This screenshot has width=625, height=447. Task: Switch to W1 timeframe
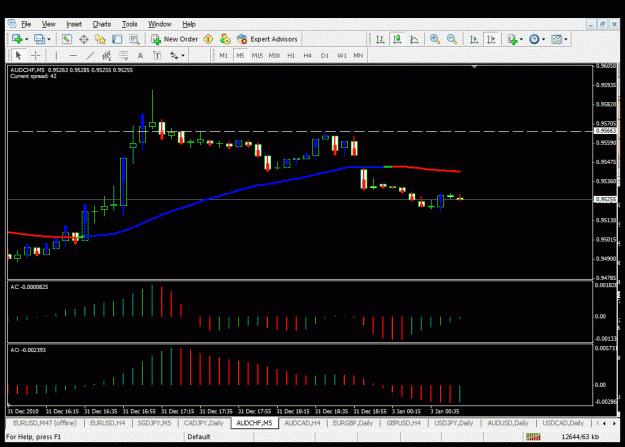(342, 55)
